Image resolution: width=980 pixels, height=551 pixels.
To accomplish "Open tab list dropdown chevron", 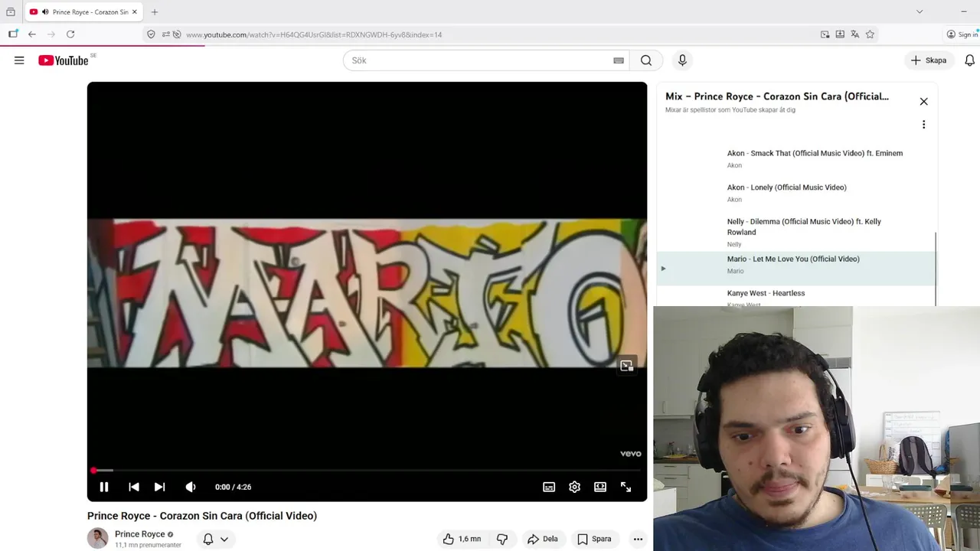I will tap(920, 11).
